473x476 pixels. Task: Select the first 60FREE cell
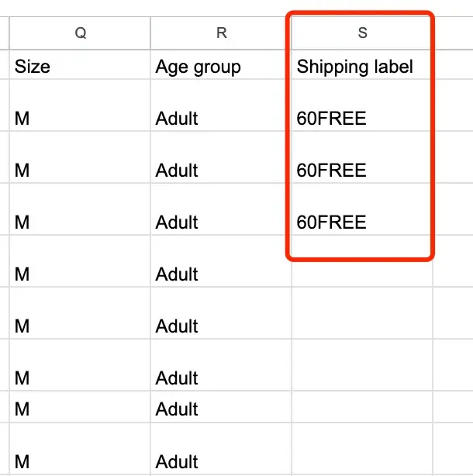tap(362, 105)
